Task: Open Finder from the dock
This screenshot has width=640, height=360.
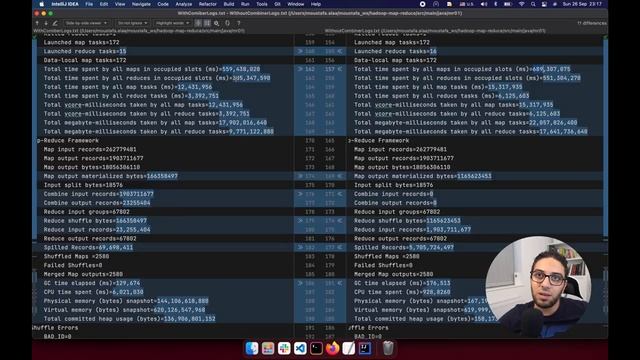Action: point(252,348)
